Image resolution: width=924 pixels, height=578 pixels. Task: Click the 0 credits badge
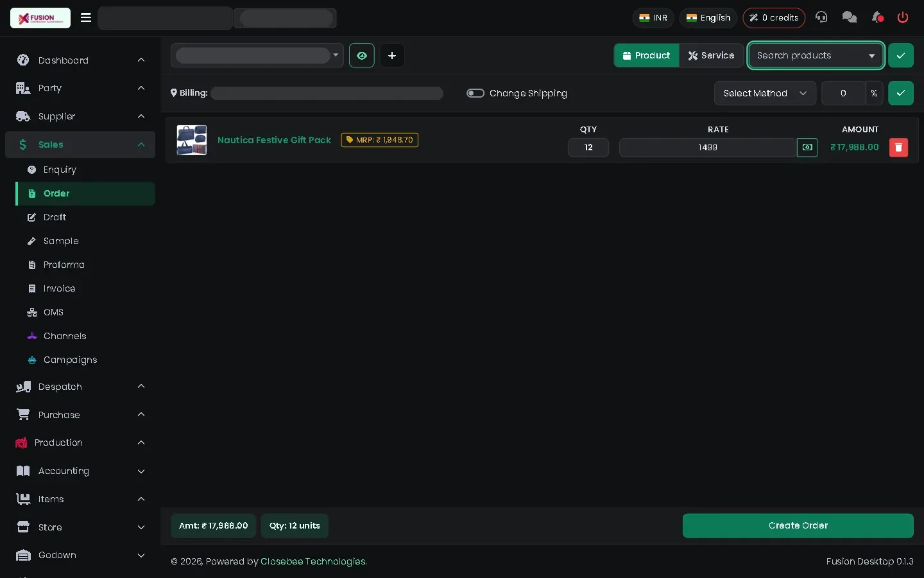pyautogui.click(x=774, y=18)
